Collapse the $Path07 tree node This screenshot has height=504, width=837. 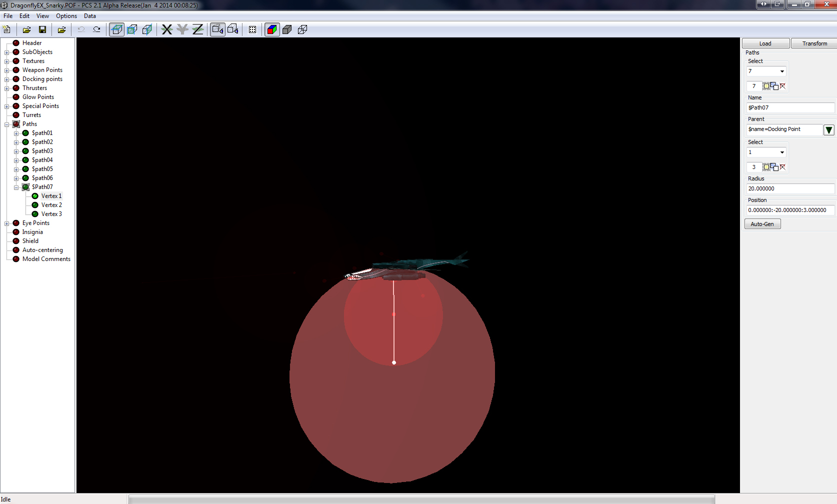[x=16, y=187]
